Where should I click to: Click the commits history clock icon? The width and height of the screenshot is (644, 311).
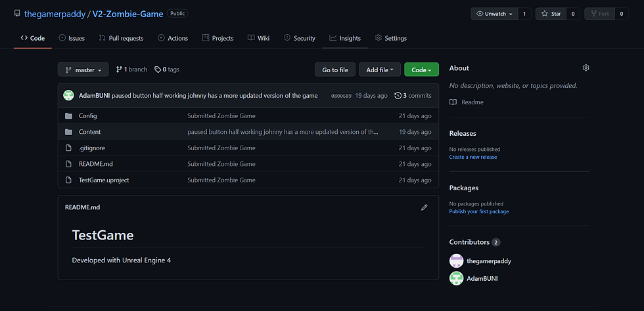[x=398, y=96]
